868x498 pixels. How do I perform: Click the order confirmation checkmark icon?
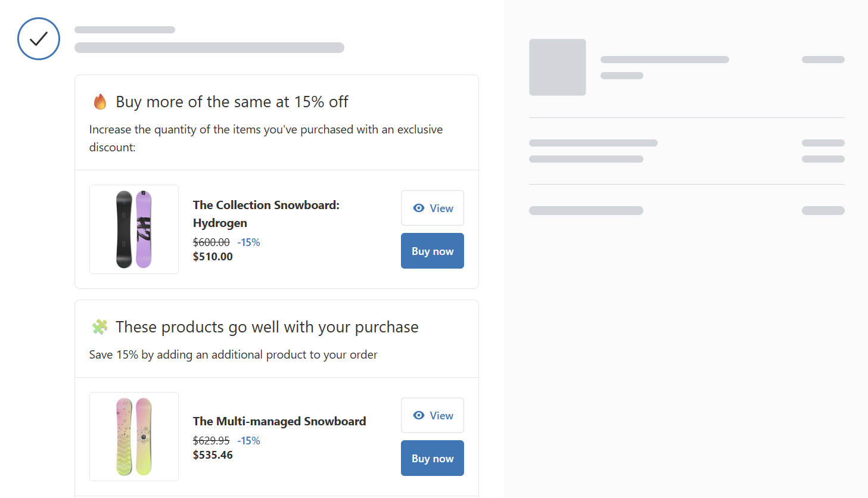pos(39,39)
